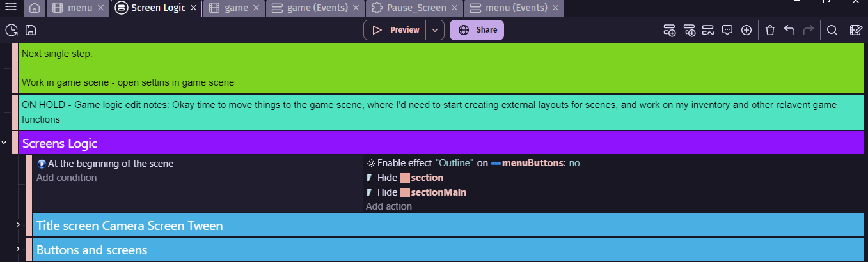Expand the Buttons and screens group
Screen dimensions: 868x262
18,249
